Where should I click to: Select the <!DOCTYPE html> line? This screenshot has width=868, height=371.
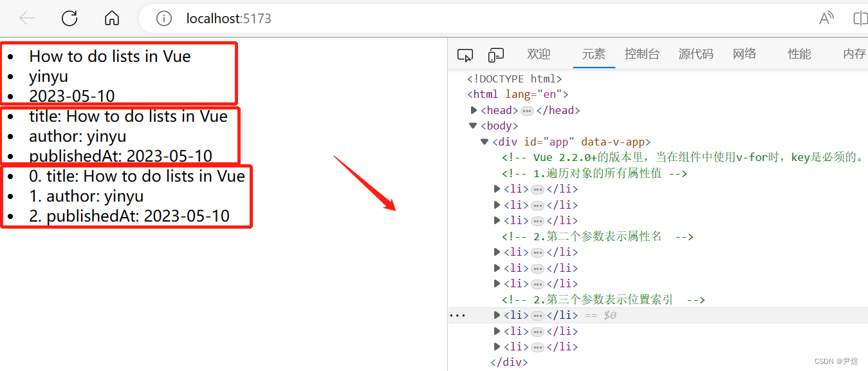pos(515,79)
